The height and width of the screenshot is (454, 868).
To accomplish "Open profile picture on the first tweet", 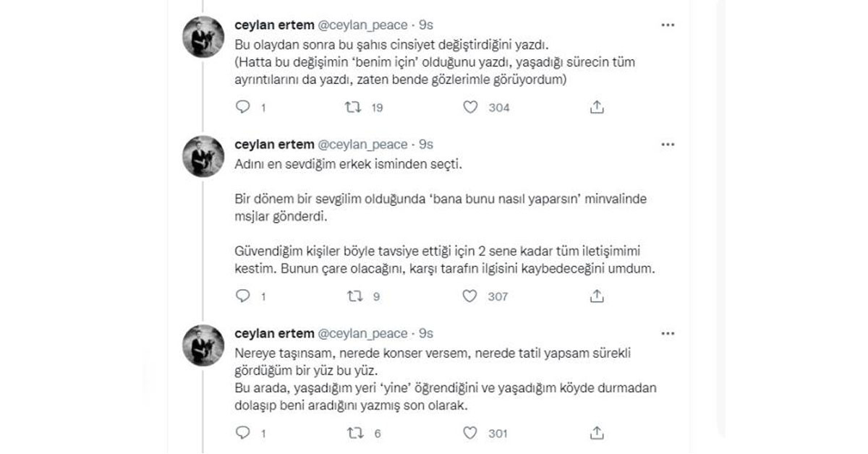I will [x=203, y=37].
